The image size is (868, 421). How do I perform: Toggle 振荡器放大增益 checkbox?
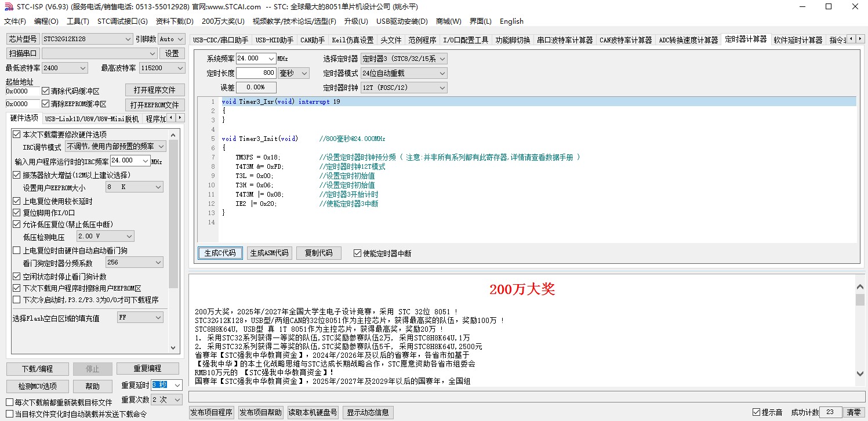pos(17,175)
